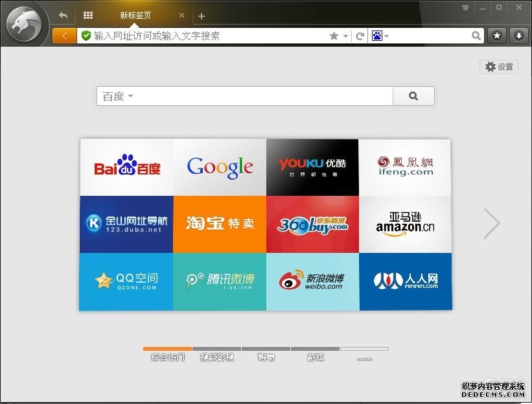Open the 人人网 renren.com tile

[406, 281]
